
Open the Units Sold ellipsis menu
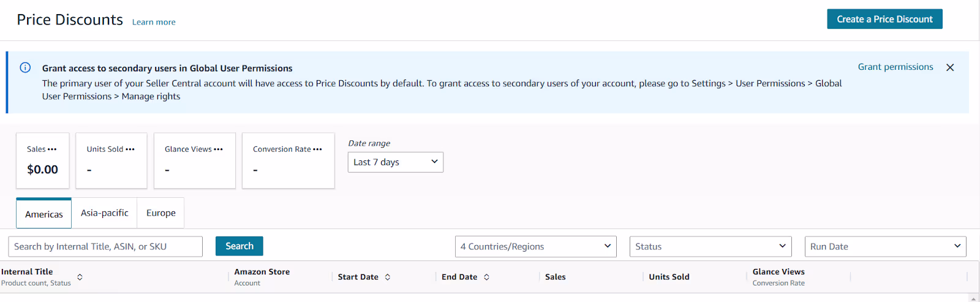[x=130, y=149]
